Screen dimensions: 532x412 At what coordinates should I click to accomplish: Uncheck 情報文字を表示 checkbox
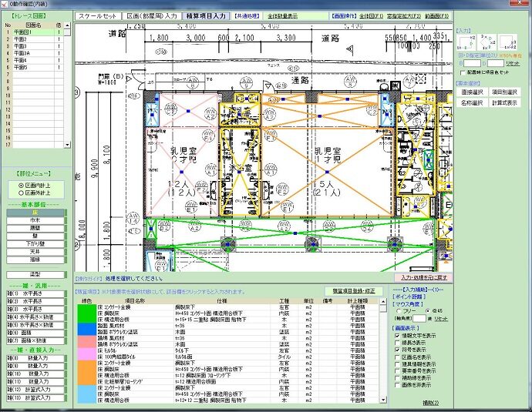[x=397, y=336]
